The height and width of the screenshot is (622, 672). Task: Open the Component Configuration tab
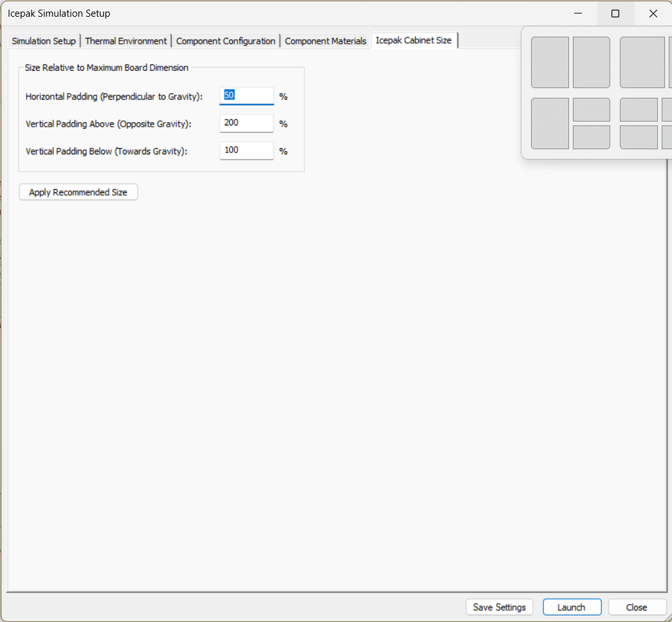click(225, 41)
